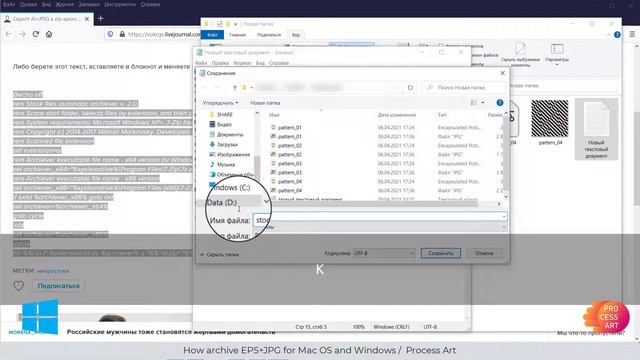Click the Отмена button
Image resolution: width=640 pixels, height=360 pixels.
coord(484,253)
